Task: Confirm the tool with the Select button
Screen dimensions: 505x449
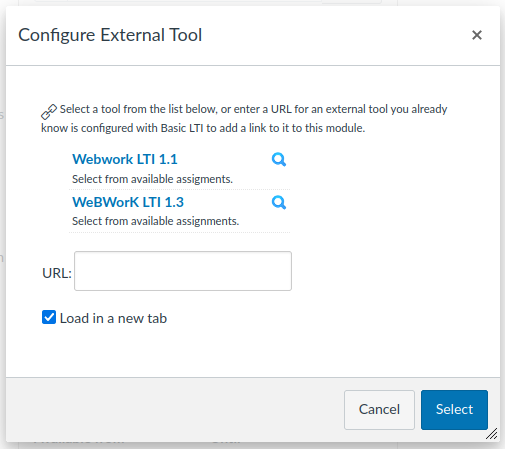Action: coord(454,410)
